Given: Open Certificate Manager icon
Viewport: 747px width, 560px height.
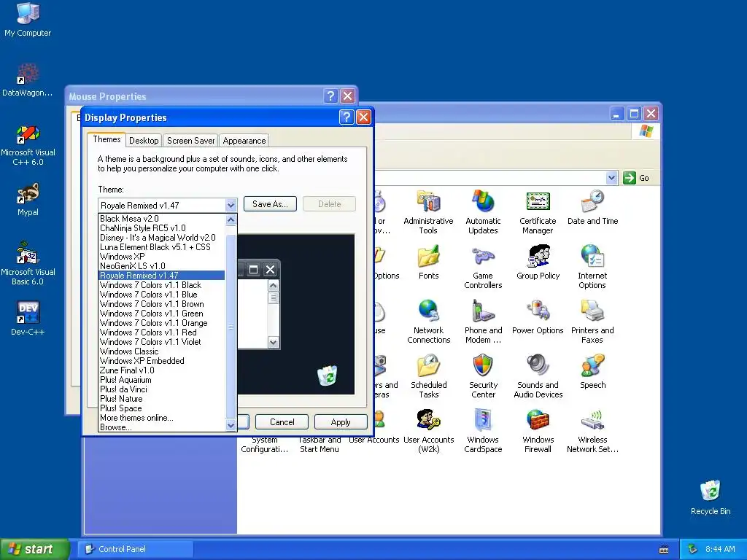Looking at the screenshot, I should click(538, 212).
